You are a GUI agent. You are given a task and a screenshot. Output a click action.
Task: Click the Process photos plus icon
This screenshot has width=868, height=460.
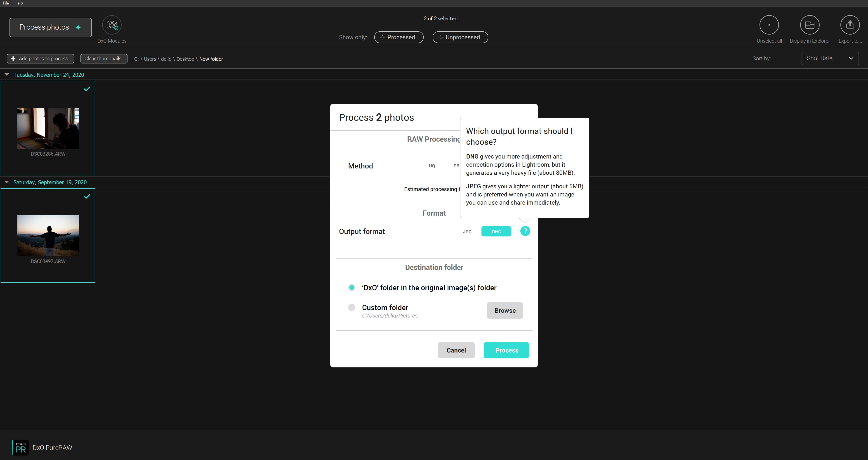click(x=79, y=27)
